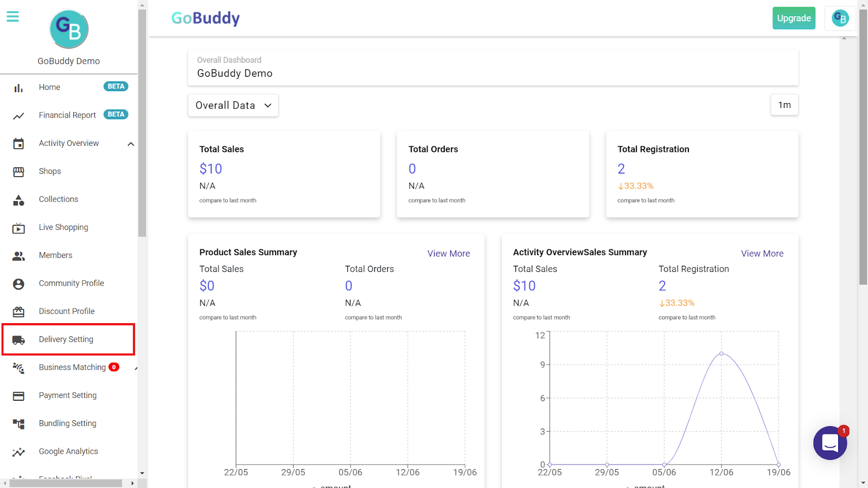Screen dimensions: 868x488
Task: Open Financial Report menu item
Action: (67, 115)
